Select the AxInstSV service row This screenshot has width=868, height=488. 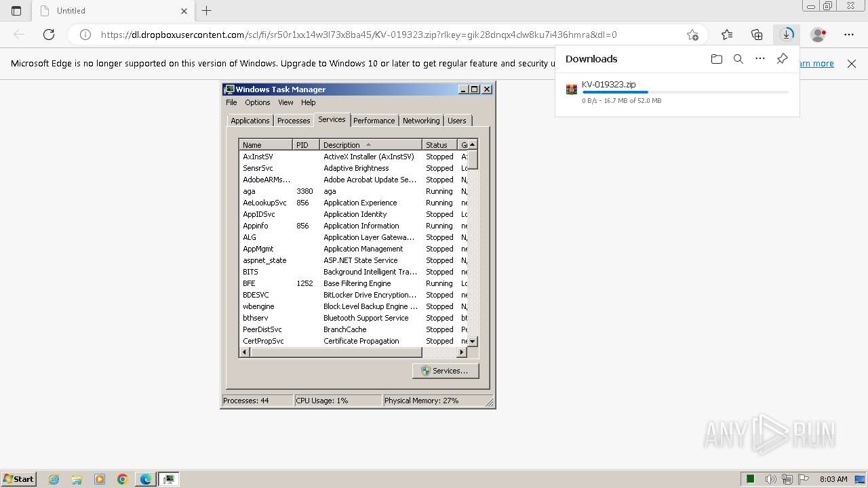coord(353,157)
